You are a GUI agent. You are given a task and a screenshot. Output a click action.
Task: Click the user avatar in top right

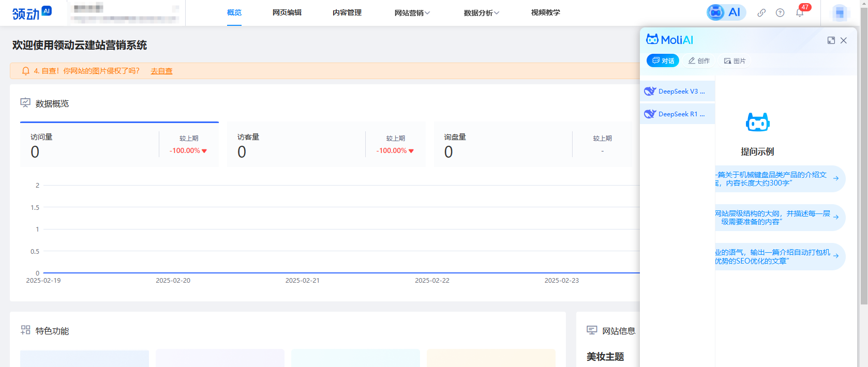(840, 13)
